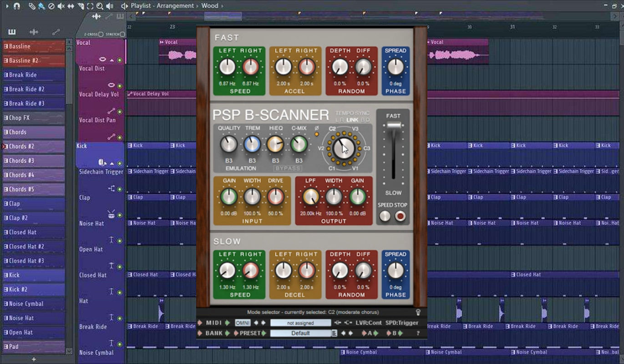Click the OUTPUT LPF knob at 20.00k Hz
This screenshot has width=624, height=364.
click(310, 197)
